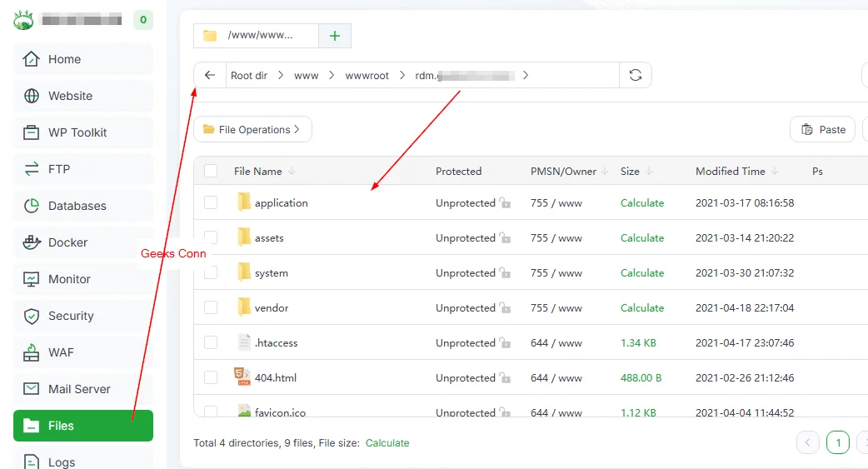
Task: Go back with the left arrow icon
Action: pos(210,75)
